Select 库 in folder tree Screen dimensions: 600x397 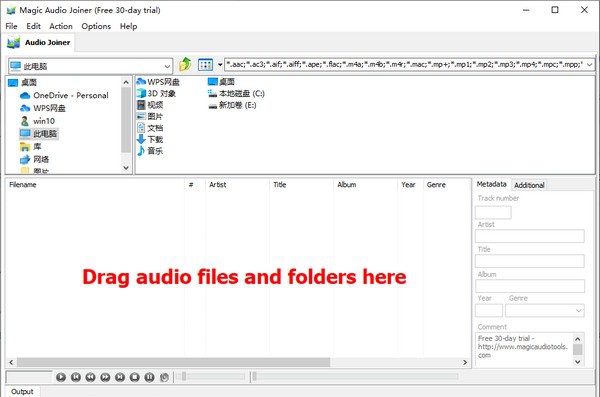point(31,147)
